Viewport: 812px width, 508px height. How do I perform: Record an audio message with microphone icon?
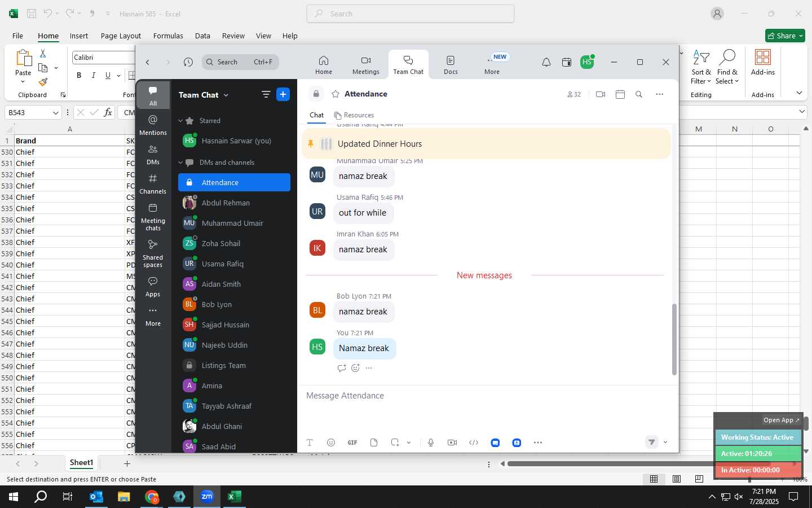(431, 443)
